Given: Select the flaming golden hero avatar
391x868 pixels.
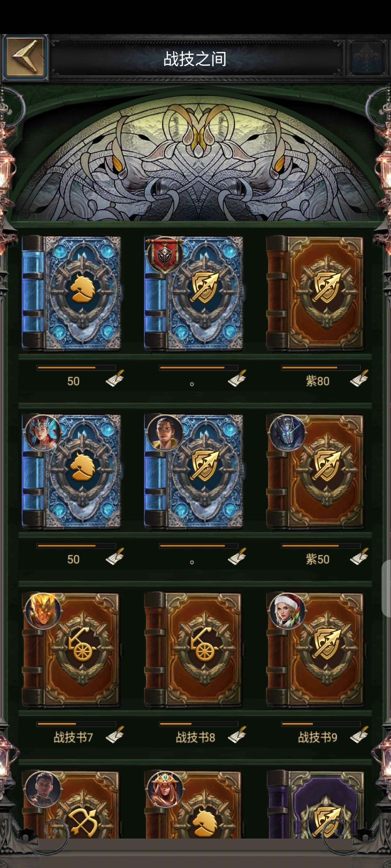Looking at the screenshot, I should click(x=43, y=611).
